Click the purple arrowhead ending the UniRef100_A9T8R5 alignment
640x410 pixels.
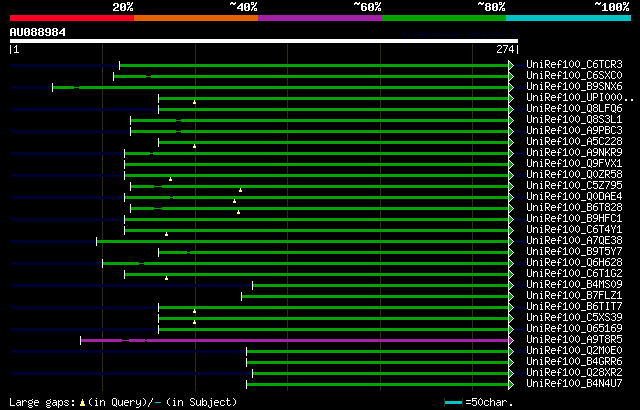point(511,340)
